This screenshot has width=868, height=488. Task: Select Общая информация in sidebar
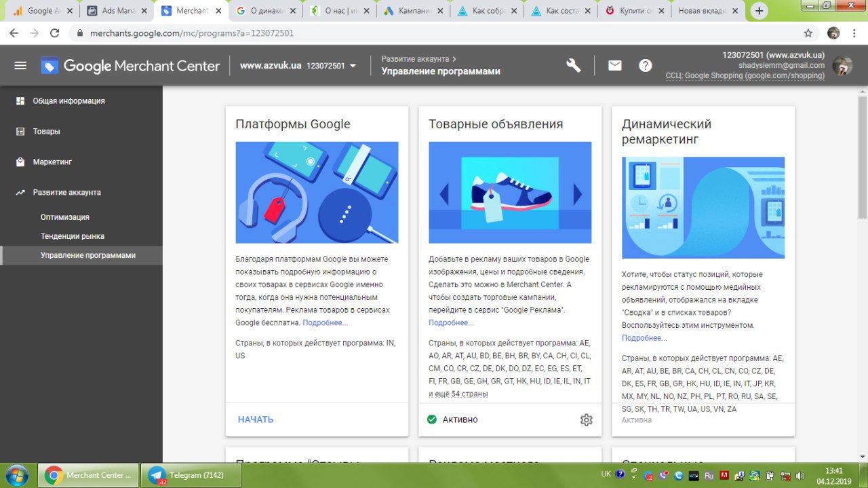click(x=81, y=101)
